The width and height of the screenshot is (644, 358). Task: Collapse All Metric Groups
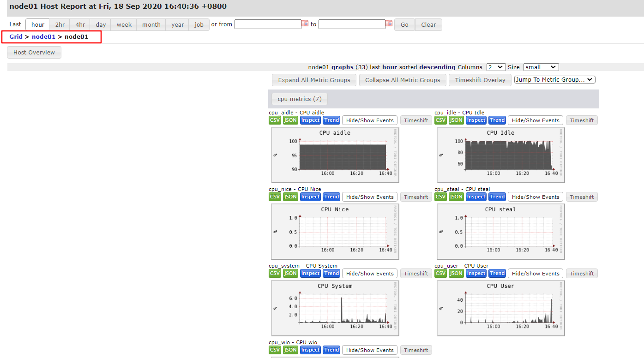pos(403,80)
